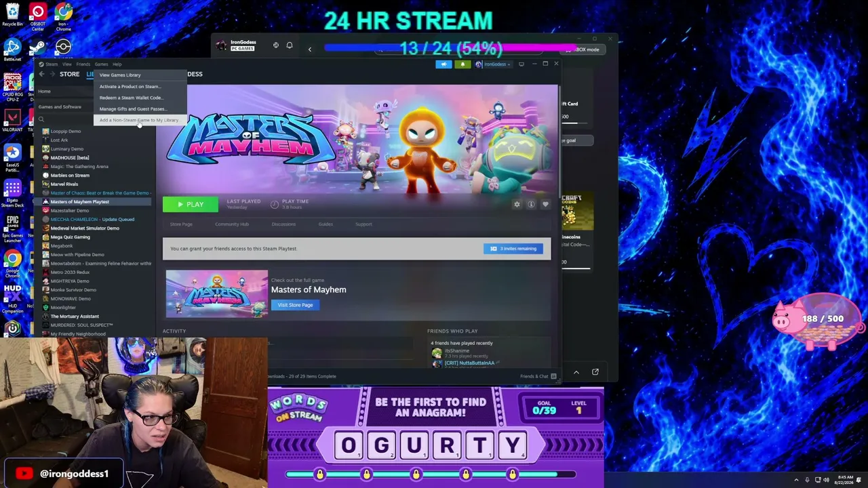Open Marvel Rivals in the library list
868x488 pixels.
coord(64,184)
